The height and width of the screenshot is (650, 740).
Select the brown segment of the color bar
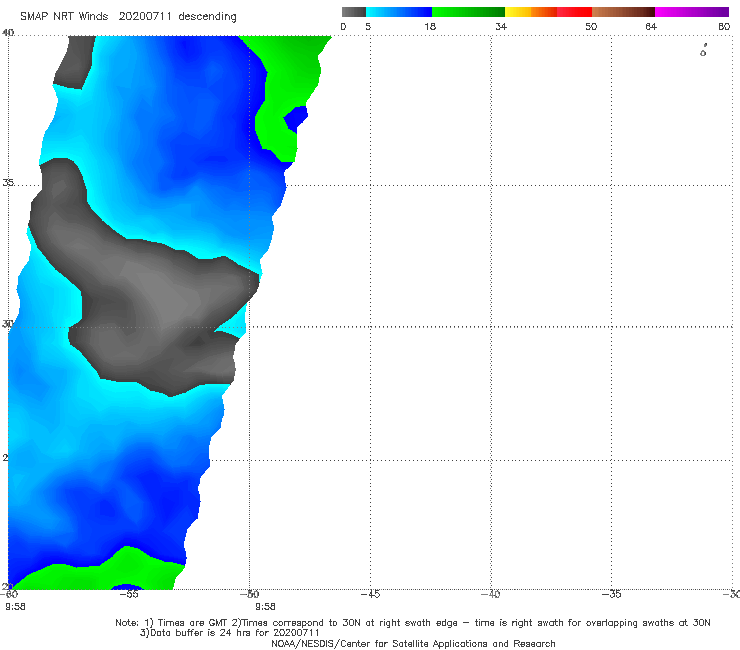coord(623,12)
